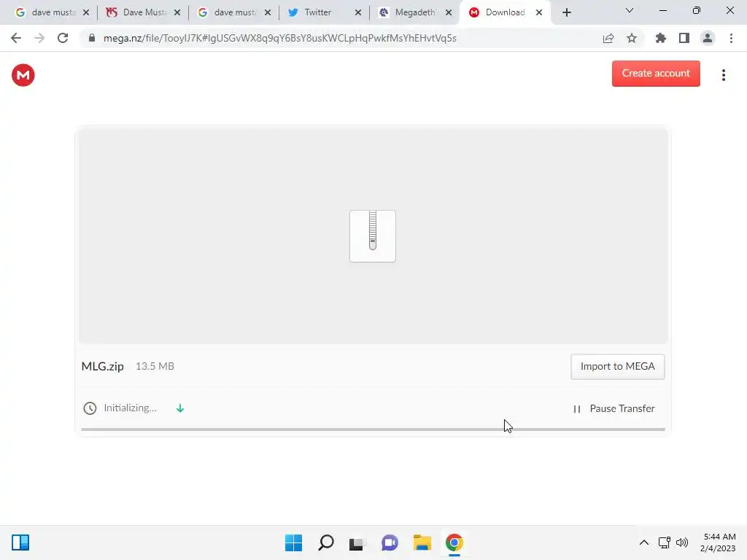Click the zip file preview icon
Image resolution: width=747 pixels, height=560 pixels.
373,236
